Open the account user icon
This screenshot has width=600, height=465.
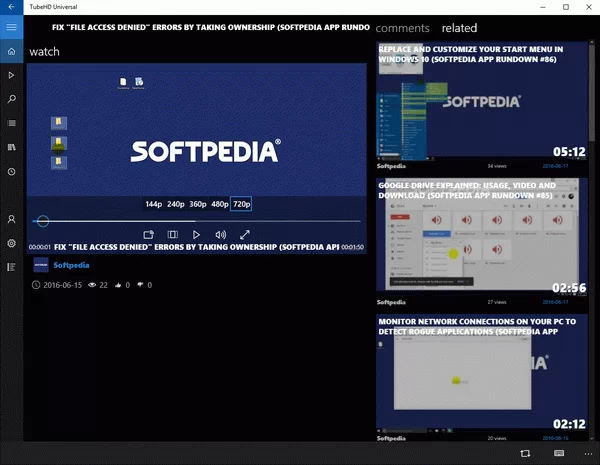coord(11,219)
